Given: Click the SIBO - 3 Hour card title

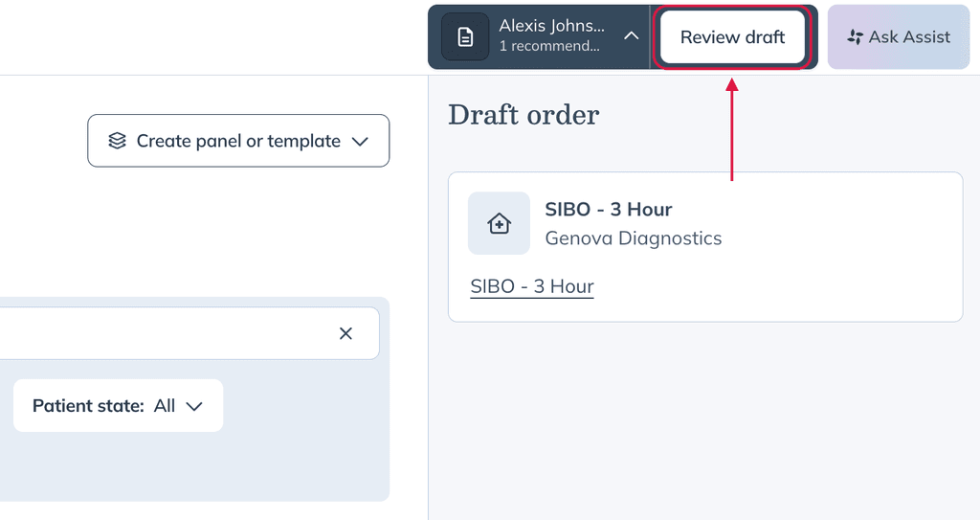Looking at the screenshot, I should point(608,209).
